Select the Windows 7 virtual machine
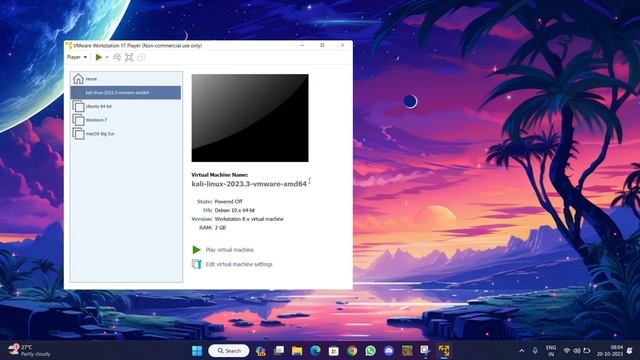640x360 pixels. coord(126,120)
